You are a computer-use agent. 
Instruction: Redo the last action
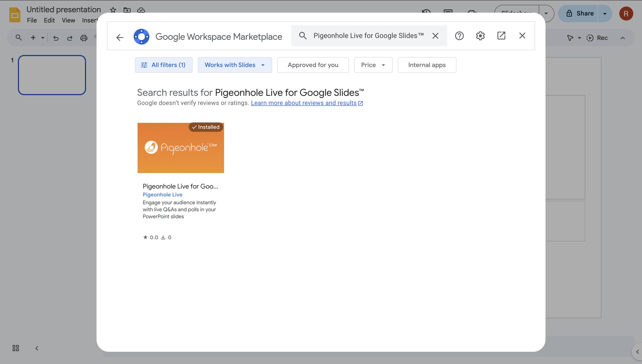click(x=70, y=38)
